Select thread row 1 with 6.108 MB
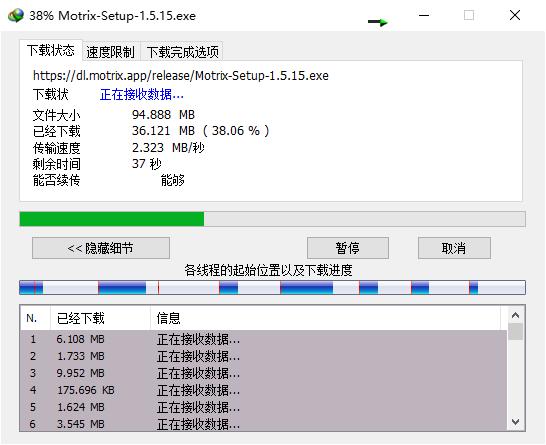The width and height of the screenshot is (546, 445). tap(264, 339)
